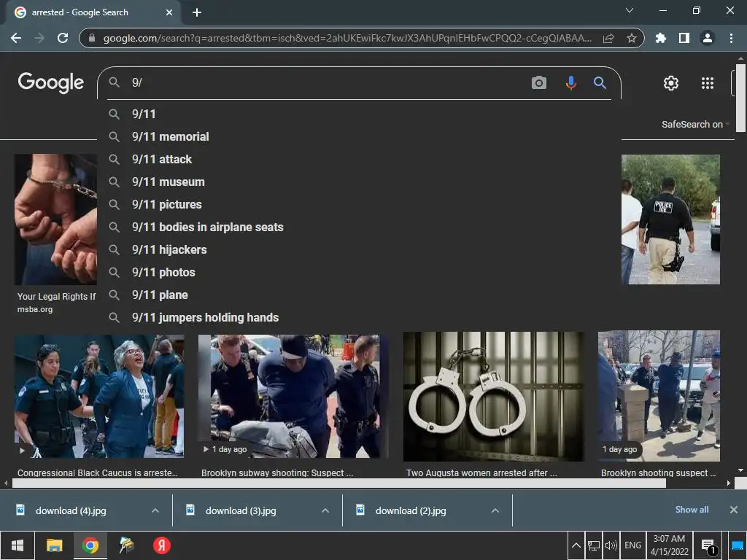747x560 pixels.
Task: Select the 9/11 attack suggestion
Action: click(359, 159)
